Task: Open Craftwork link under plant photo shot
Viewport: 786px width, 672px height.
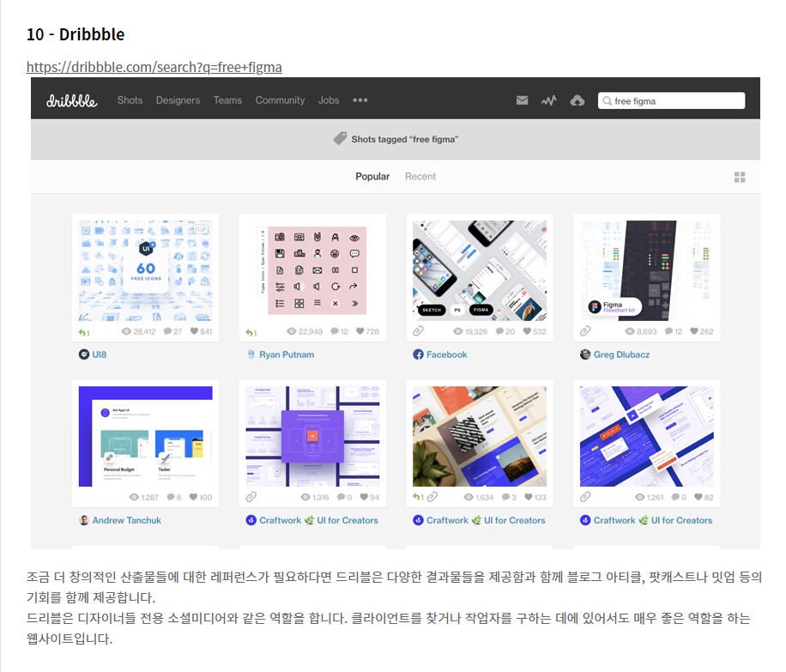Action: 486,520
